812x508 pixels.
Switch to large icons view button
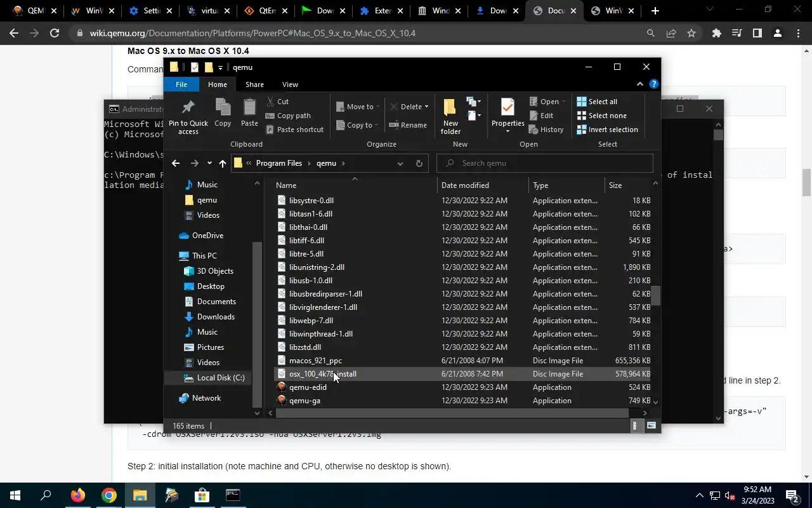pos(651,426)
